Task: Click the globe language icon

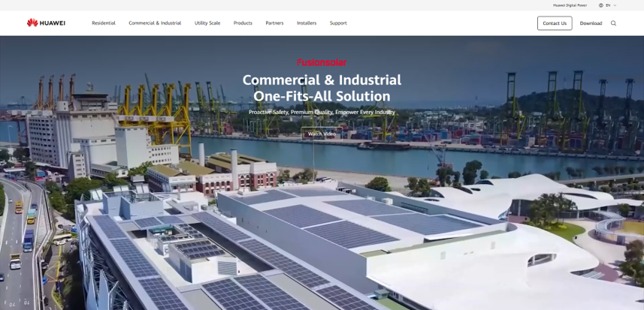Action: [x=601, y=5]
